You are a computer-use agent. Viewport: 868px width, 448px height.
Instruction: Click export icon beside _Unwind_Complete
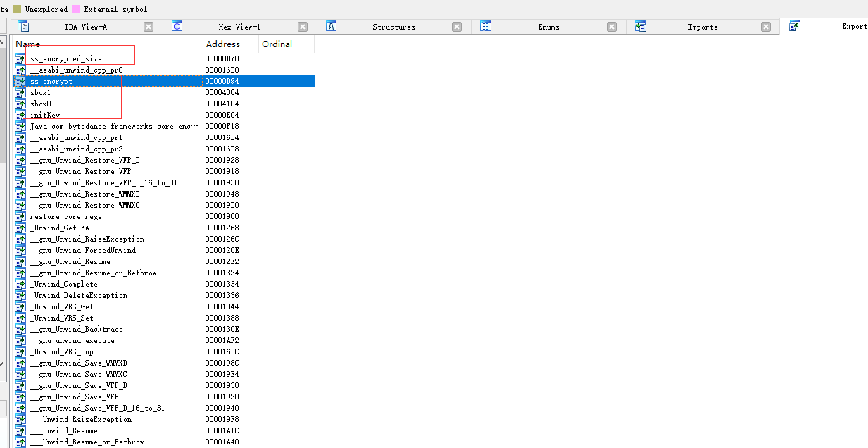pyautogui.click(x=20, y=285)
